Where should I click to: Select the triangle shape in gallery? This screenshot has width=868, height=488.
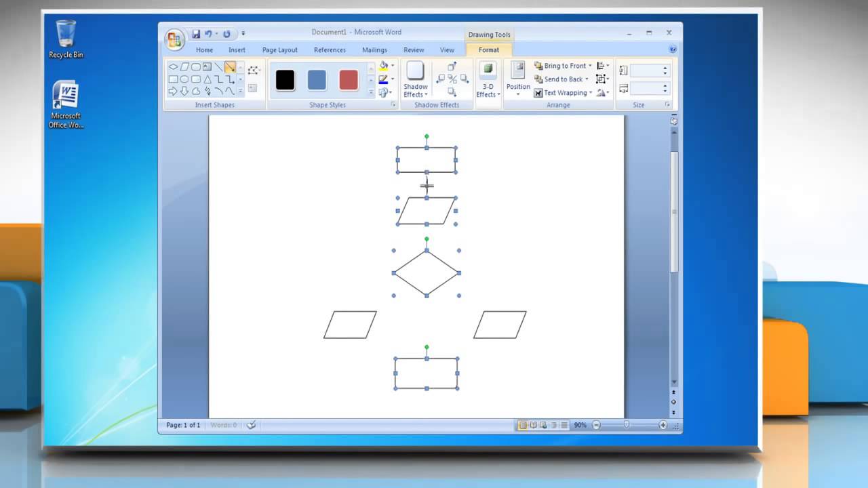[x=208, y=79]
